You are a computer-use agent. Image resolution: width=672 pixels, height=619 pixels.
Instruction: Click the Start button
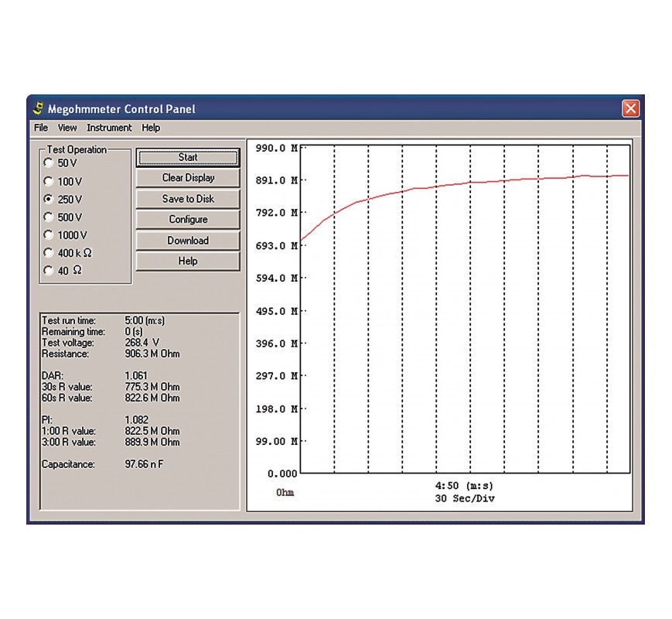(188, 157)
